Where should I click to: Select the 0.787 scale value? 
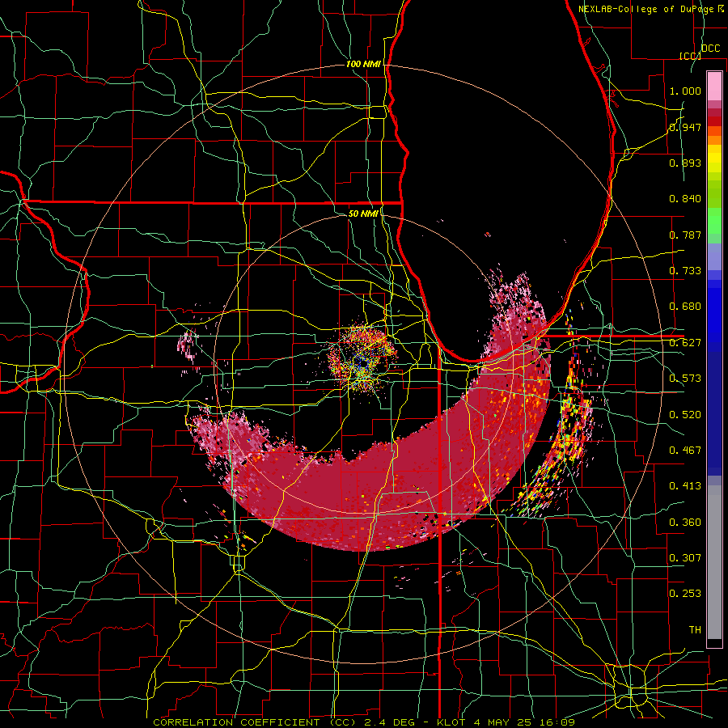[685, 235]
